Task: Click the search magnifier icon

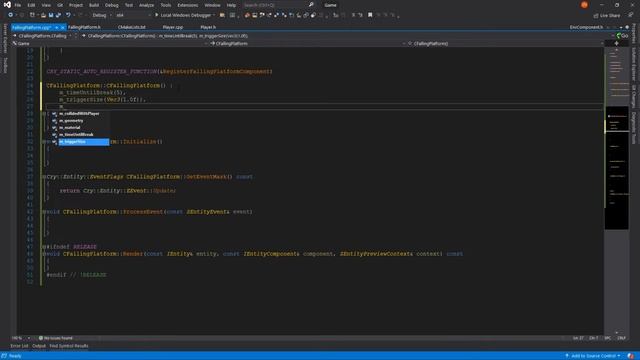Action: click(311, 5)
